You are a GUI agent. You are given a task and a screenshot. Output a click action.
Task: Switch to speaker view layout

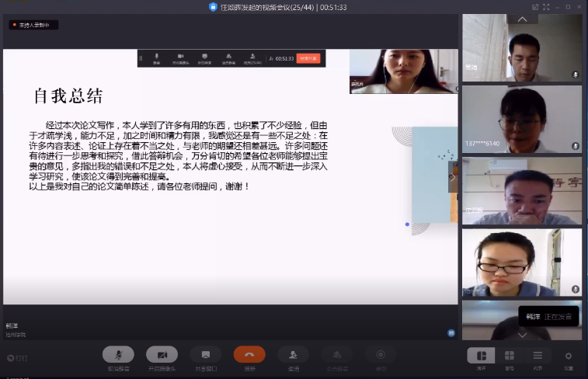(481, 355)
